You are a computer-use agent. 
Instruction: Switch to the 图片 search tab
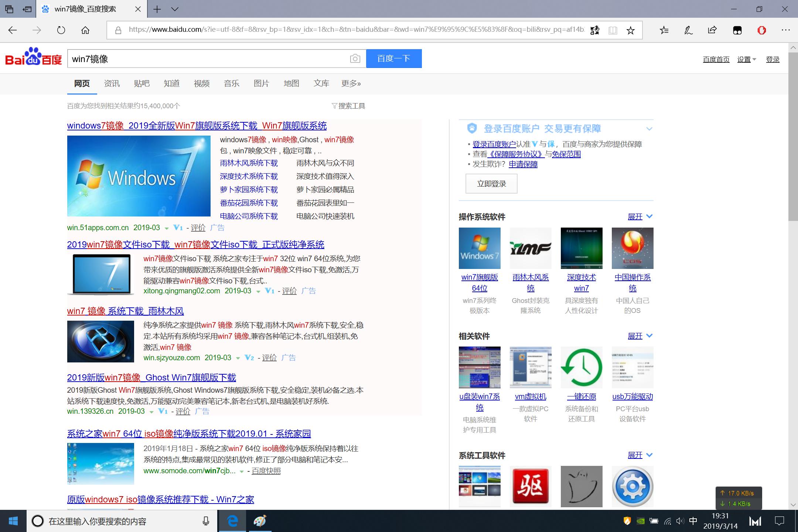tap(261, 83)
